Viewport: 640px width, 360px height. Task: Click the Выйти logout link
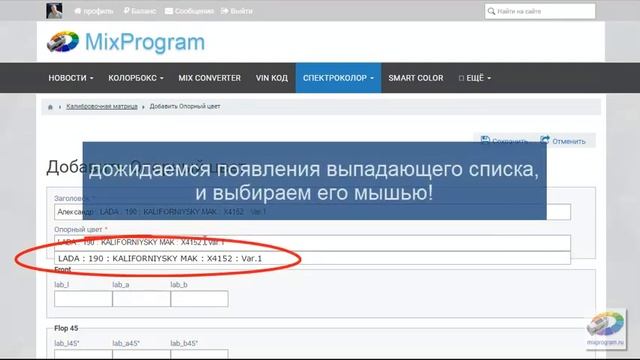pos(237,11)
